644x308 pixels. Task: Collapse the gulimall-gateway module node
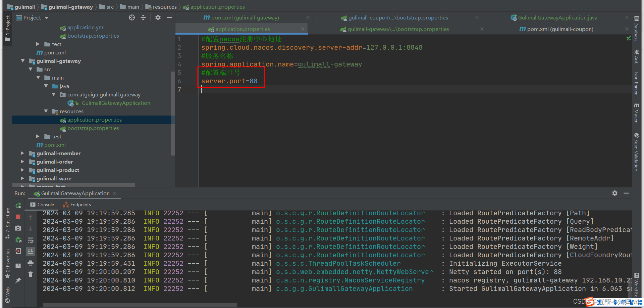tap(23, 61)
